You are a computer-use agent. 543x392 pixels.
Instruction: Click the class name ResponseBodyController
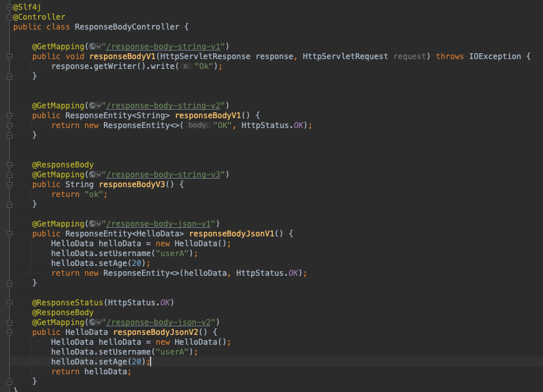[x=127, y=27]
